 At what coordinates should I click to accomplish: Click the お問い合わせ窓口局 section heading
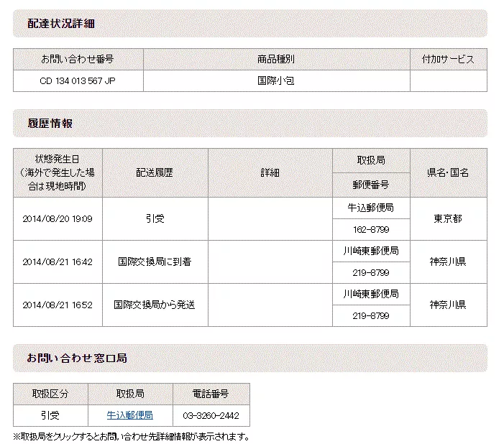click(x=77, y=359)
